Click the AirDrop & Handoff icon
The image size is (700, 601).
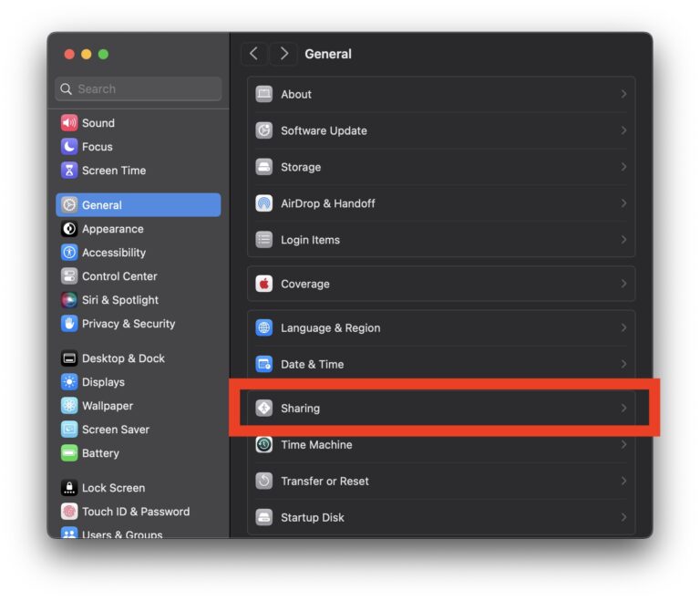click(x=263, y=203)
